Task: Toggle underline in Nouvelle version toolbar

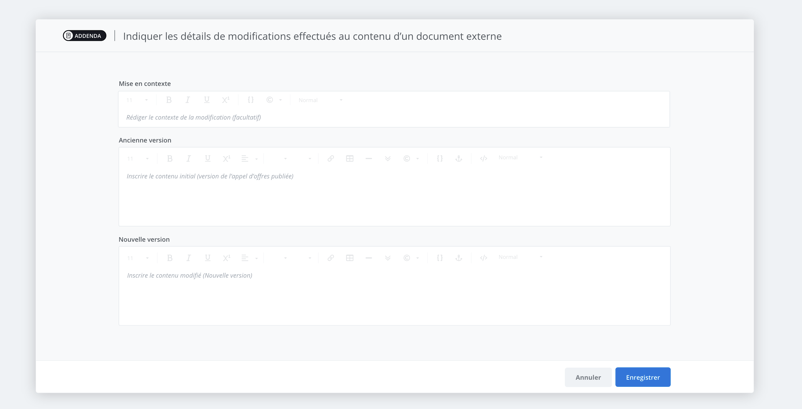Action: (208, 258)
